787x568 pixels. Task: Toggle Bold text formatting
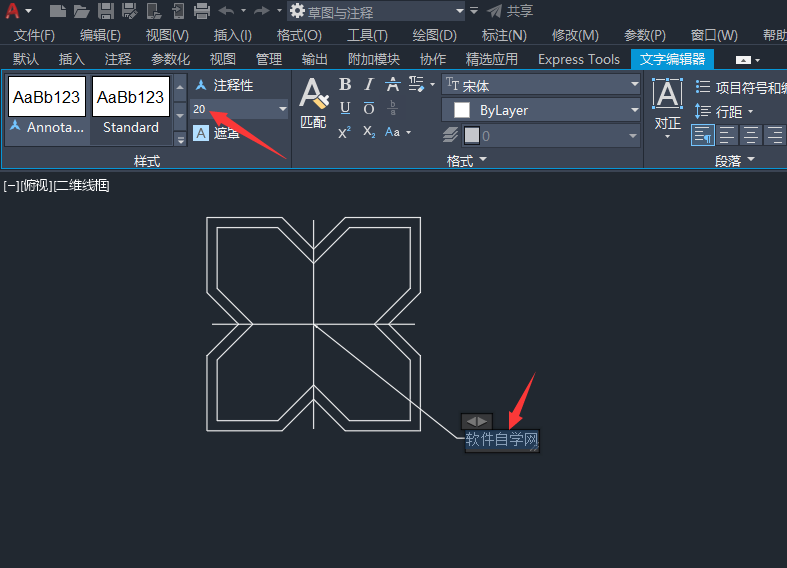(345, 84)
